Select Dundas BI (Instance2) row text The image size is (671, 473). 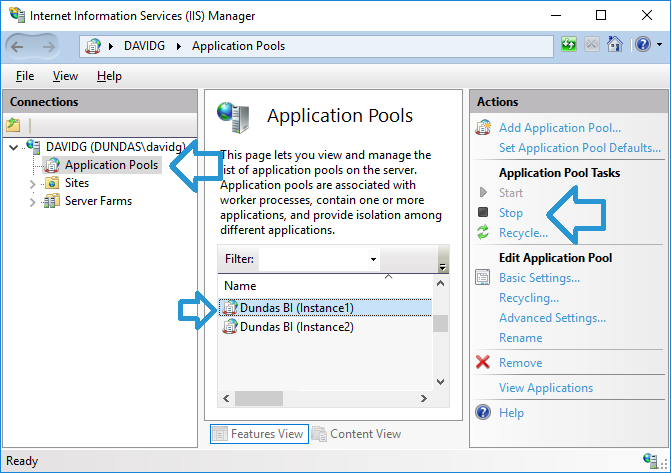coord(297,327)
